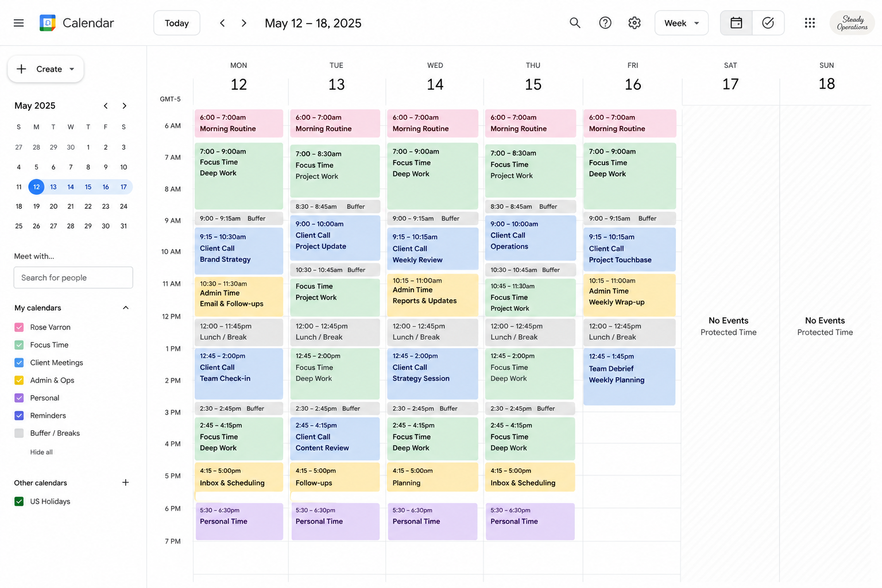This screenshot has width=882, height=588.
Task: Open Monday Inbox & Scheduling event
Action: [x=239, y=477]
